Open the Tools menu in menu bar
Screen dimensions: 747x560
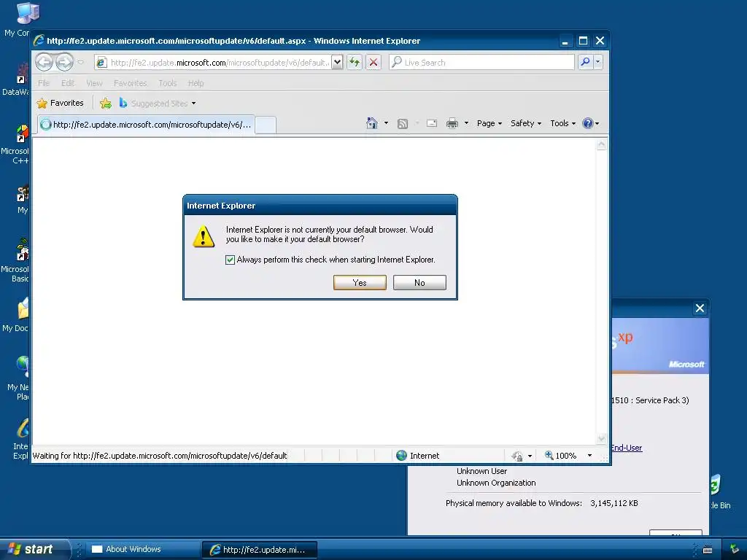coord(168,83)
